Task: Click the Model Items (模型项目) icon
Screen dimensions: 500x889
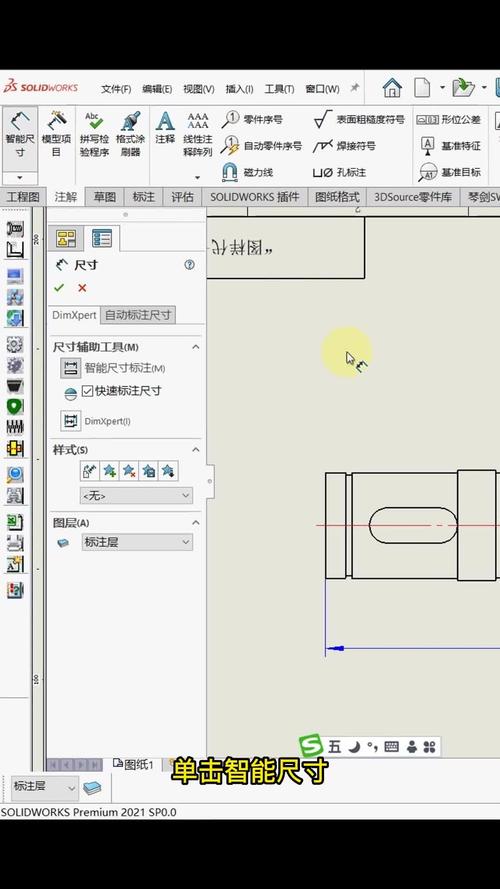Action: [57, 134]
